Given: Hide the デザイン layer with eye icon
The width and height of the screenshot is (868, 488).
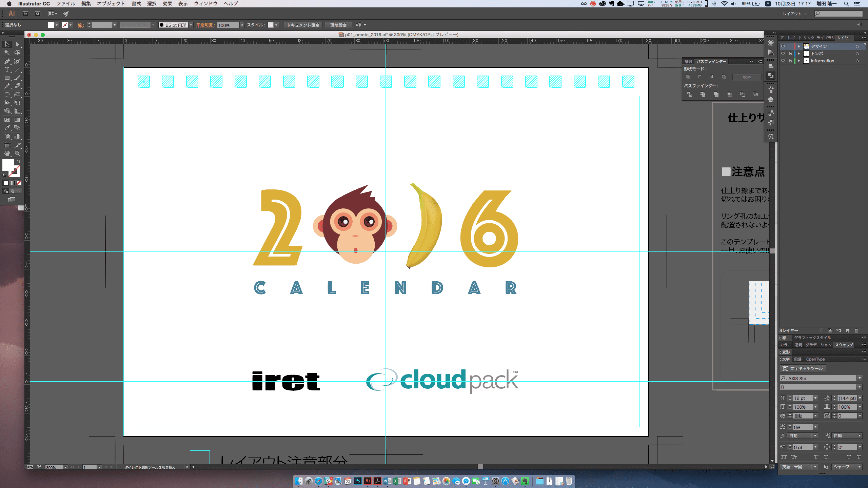Looking at the screenshot, I should (x=783, y=46).
